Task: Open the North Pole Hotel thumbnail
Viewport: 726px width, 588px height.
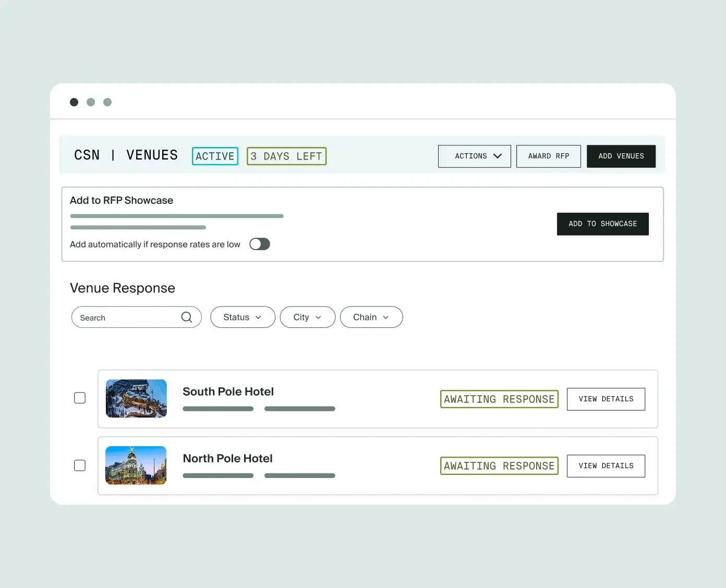Action: [x=136, y=465]
